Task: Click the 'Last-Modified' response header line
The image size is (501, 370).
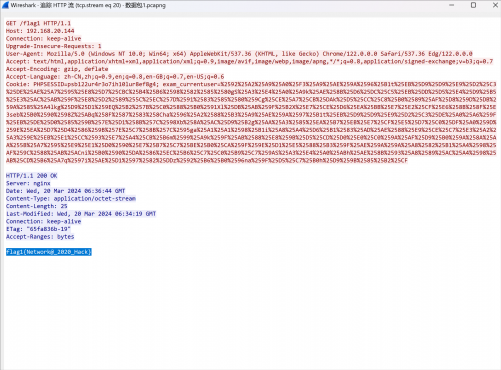Action: coord(81,214)
